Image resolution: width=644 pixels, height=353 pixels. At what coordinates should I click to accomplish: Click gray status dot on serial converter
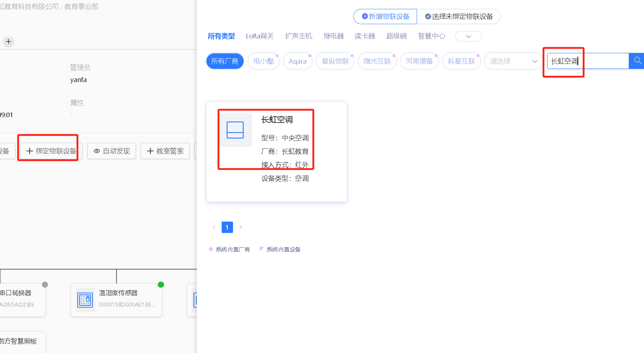pyautogui.click(x=45, y=284)
